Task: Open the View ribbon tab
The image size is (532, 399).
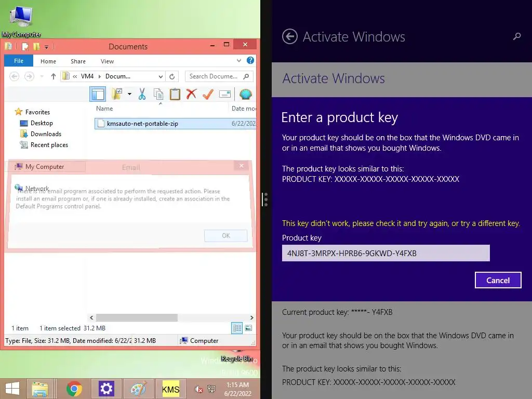Action: tap(107, 61)
